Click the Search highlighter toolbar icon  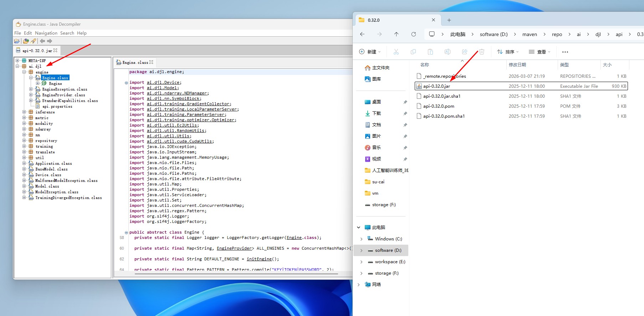click(34, 41)
